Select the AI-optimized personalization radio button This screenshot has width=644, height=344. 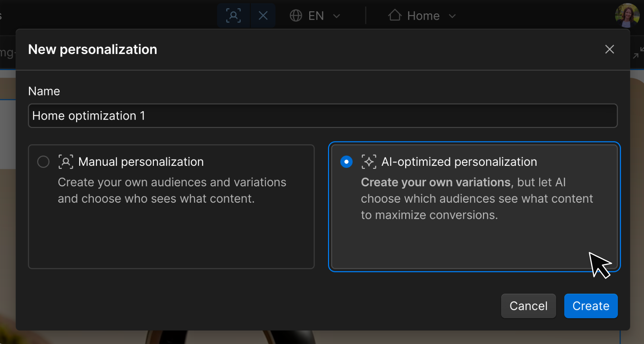[x=346, y=162]
